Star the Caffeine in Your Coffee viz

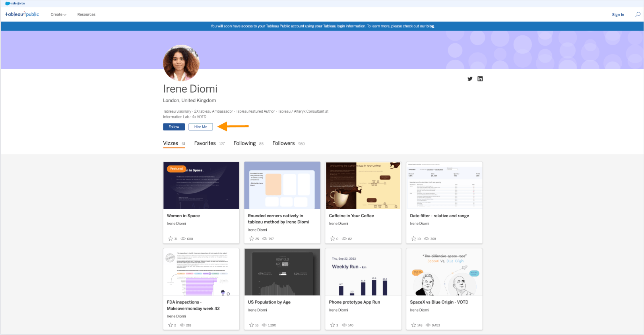[x=333, y=239]
